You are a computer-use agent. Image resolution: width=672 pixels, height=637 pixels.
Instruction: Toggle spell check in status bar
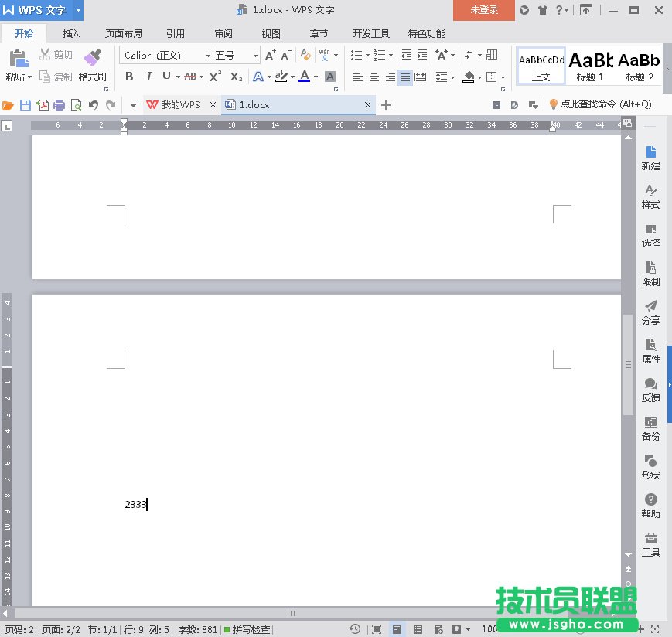247,629
